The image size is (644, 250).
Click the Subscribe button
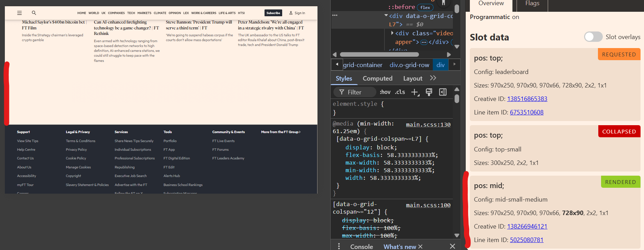pyautogui.click(x=273, y=13)
